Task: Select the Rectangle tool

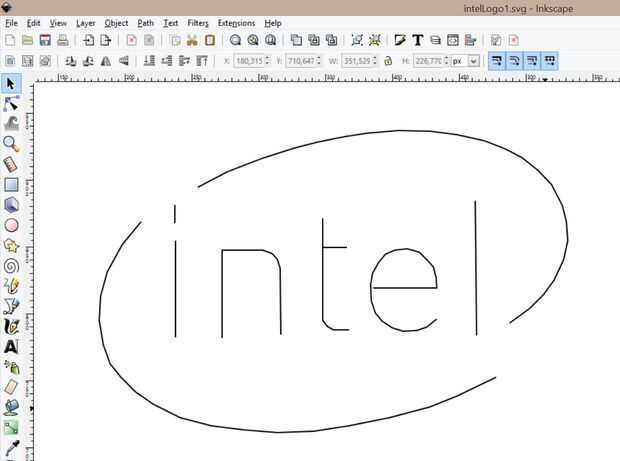Action: coord(11,185)
